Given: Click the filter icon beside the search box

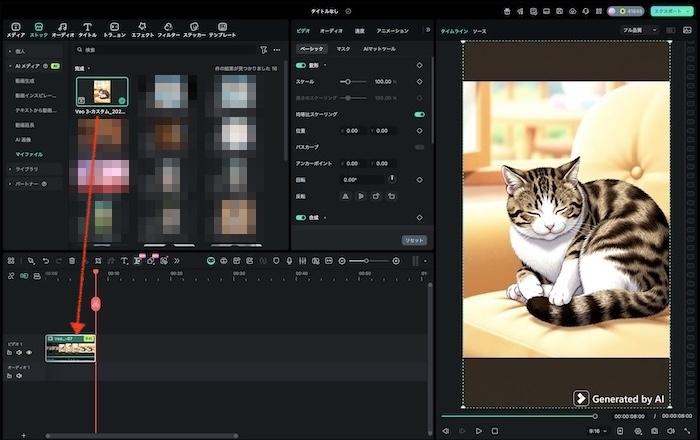Looking at the screenshot, I should (x=264, y=49).
